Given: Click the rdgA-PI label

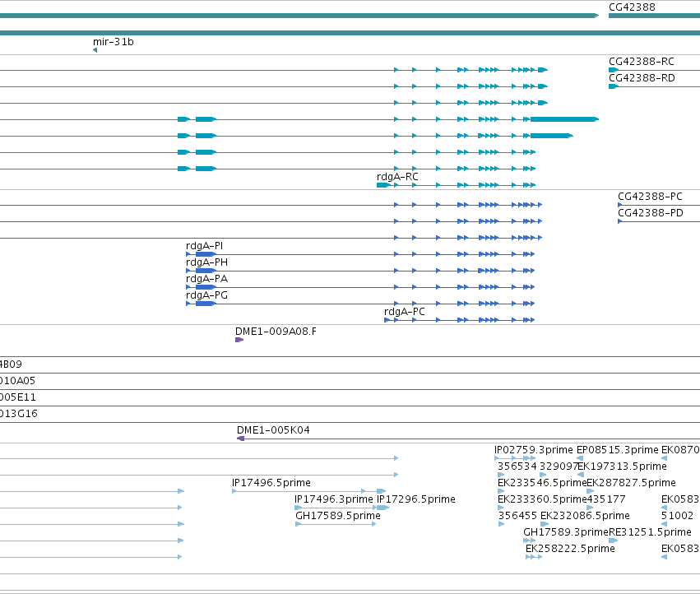Looking at the screenshot, I should (x=205, y=246).
